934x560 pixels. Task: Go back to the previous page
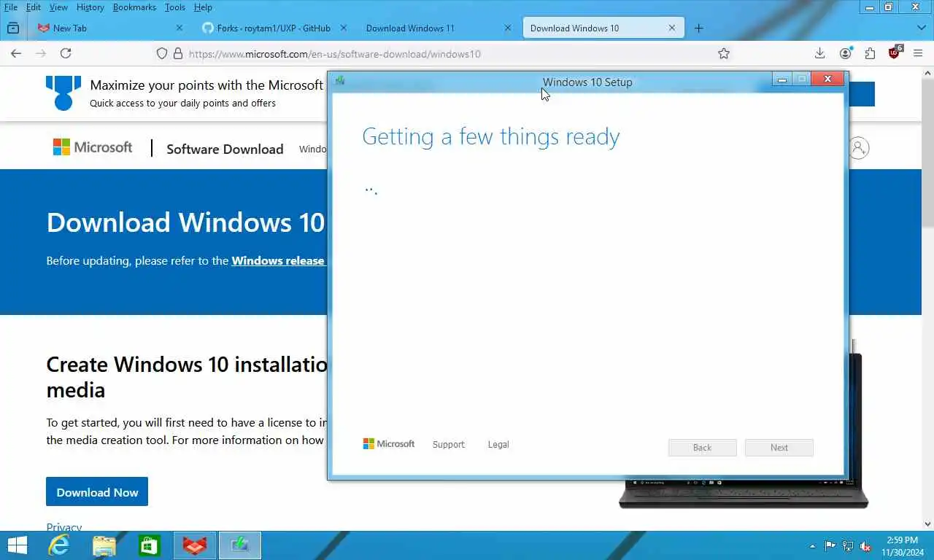coord(16,53)
